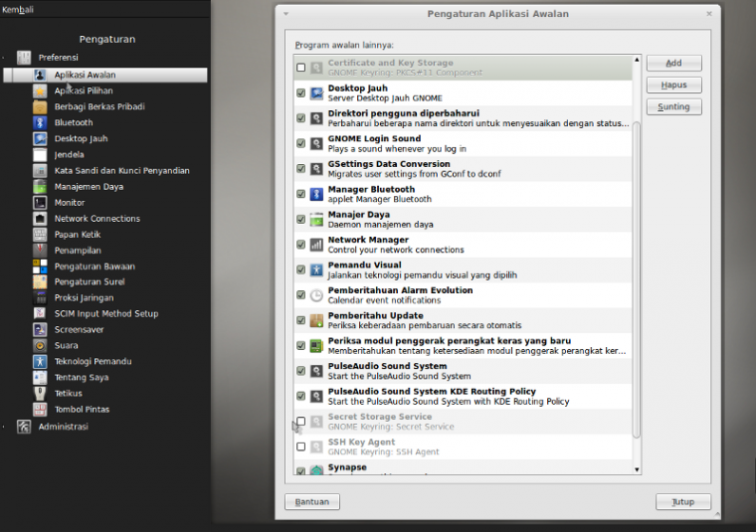This screenshot has height=532, width=756.
Task: Open the Pengaturan Surel mail icon
Action: pyautogui.click(x=40, y=281)
